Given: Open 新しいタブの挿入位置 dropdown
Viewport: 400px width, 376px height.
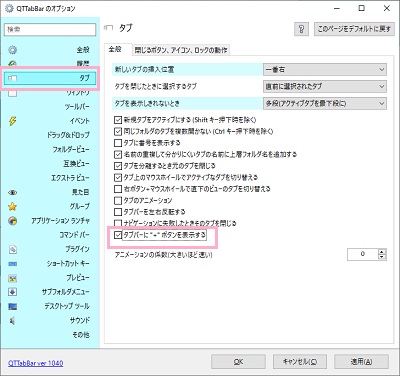Looking at the screenshot, I should 325,70.
